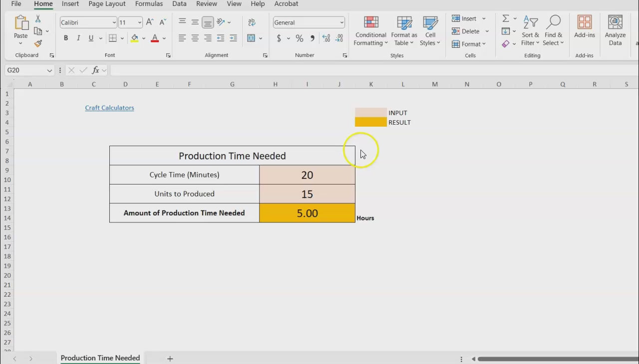Screen dimensions: 639x364
Task: Add a new sheet with plus button
Action: [x=170, y=359]
